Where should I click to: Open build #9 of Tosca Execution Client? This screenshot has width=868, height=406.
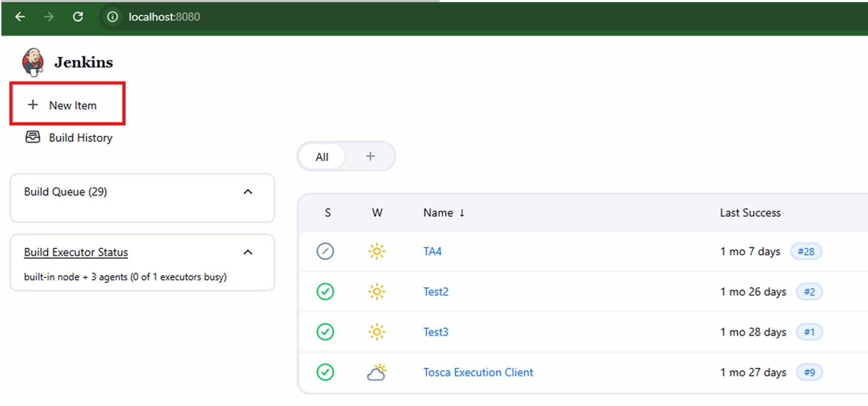pyautogui.click(x=809, y=372)
